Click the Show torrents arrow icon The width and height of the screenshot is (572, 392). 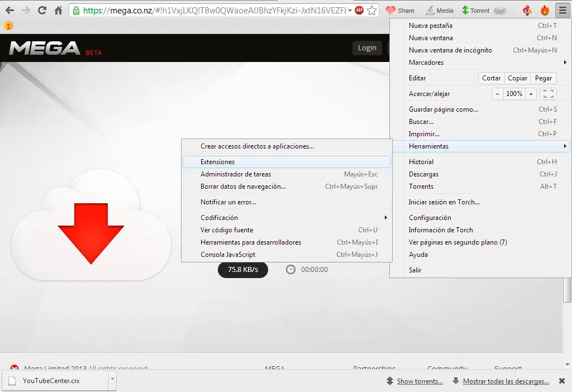pos(390,381)
